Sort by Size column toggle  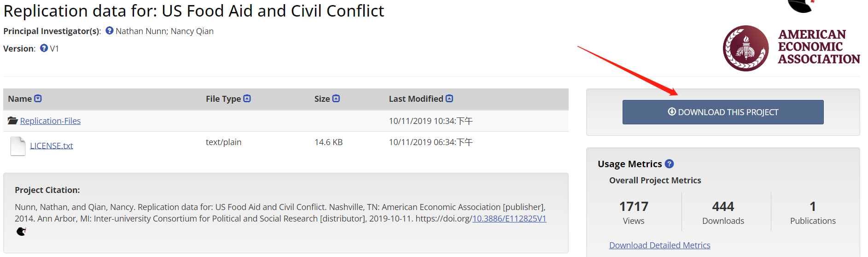[x=336, y=99]
